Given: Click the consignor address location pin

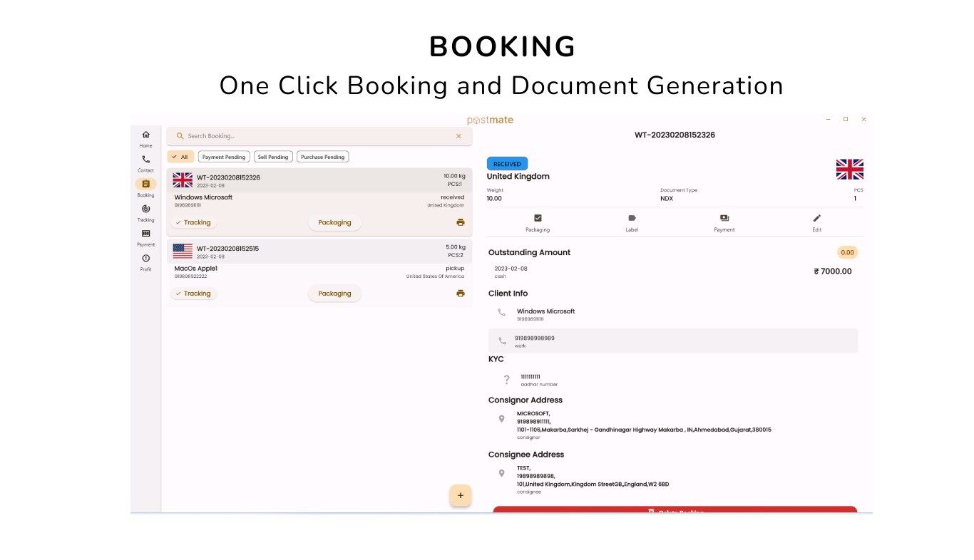Looking at the screenshot, I should [x=501, y=419].
